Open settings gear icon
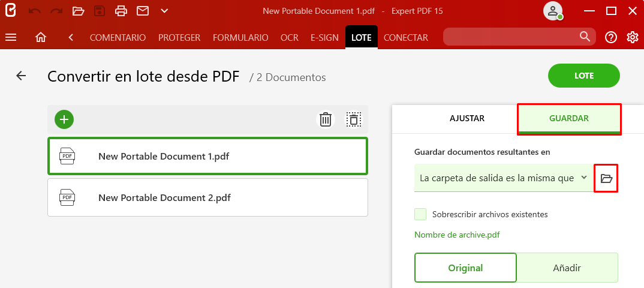644x288 pixels. point(633,37)
